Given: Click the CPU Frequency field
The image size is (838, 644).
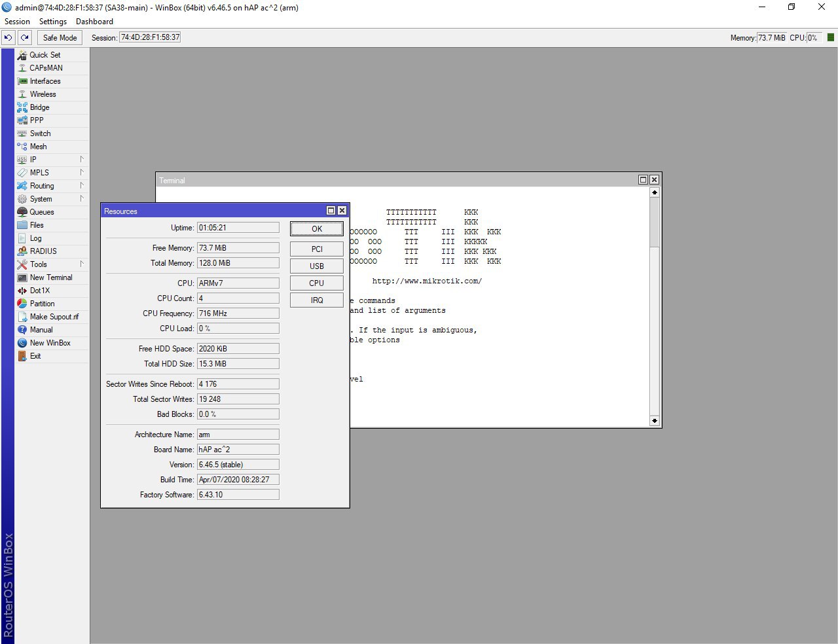Looking at the screenshot, I should [238, 313].
